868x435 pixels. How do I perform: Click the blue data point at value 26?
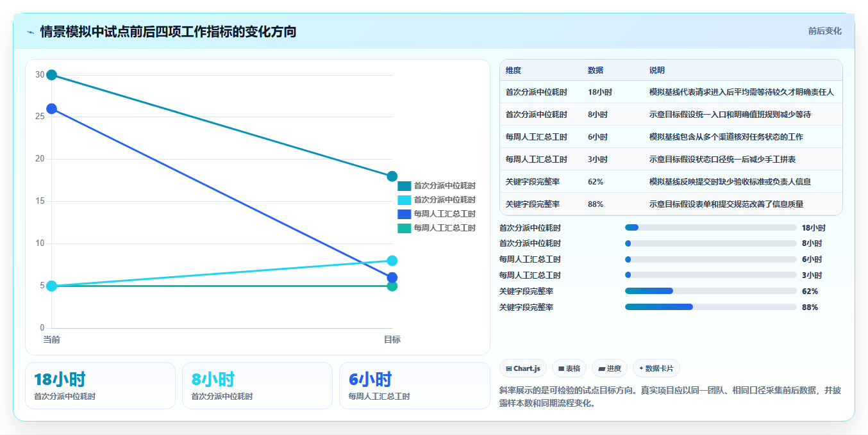(x=52, y=109)
